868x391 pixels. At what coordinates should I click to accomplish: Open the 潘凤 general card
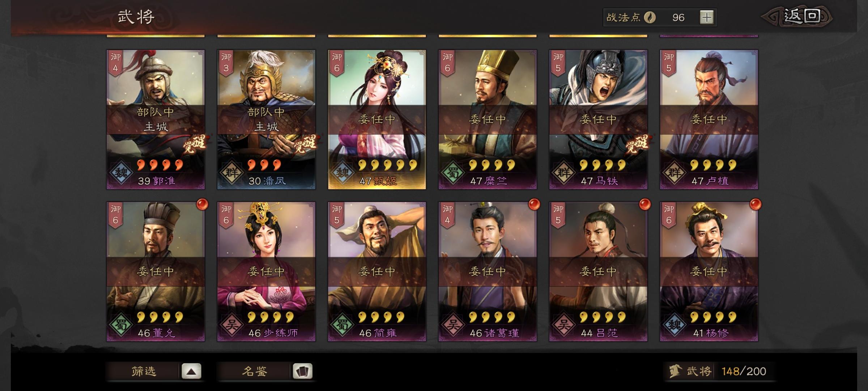click(x=266, y=119)
